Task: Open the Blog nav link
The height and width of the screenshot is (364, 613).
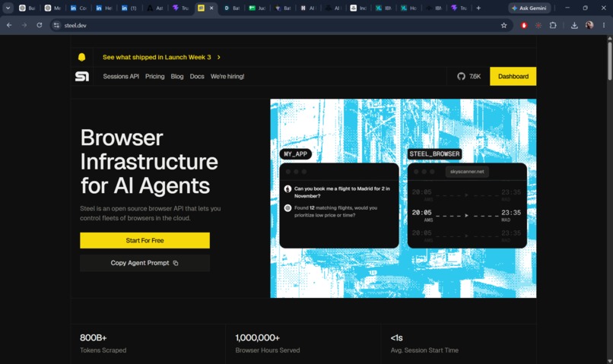Action: (x=177, y=77)
